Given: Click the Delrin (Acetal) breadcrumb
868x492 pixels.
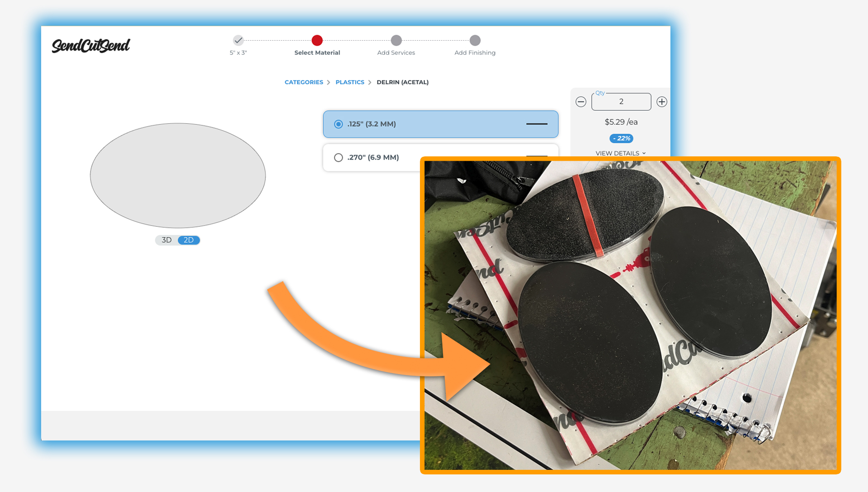Looking at the screenshot, I should point(402,82).
